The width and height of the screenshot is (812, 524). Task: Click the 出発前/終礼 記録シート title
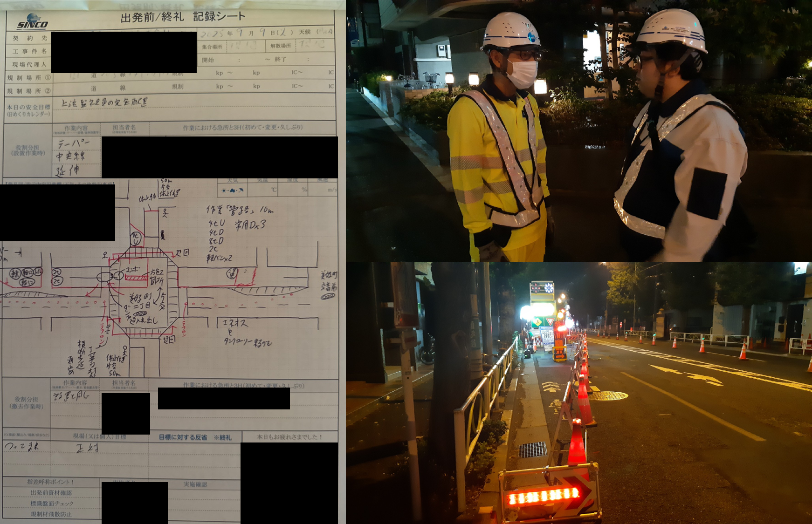(183, 17)
